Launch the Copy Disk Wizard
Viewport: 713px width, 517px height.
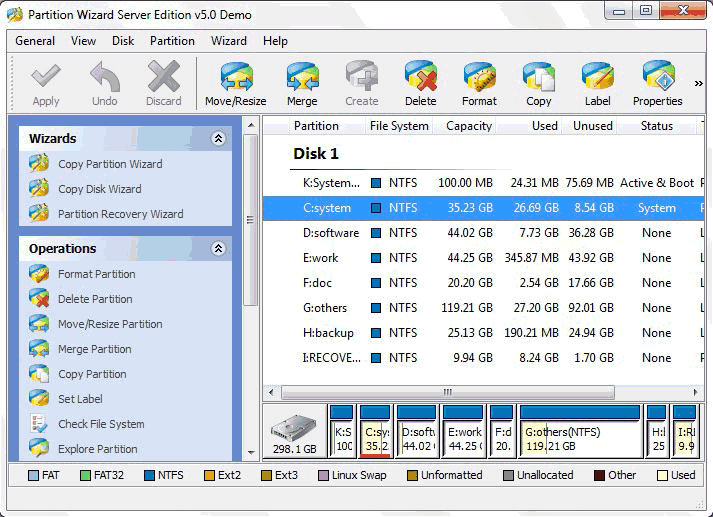tap(99, 189)
